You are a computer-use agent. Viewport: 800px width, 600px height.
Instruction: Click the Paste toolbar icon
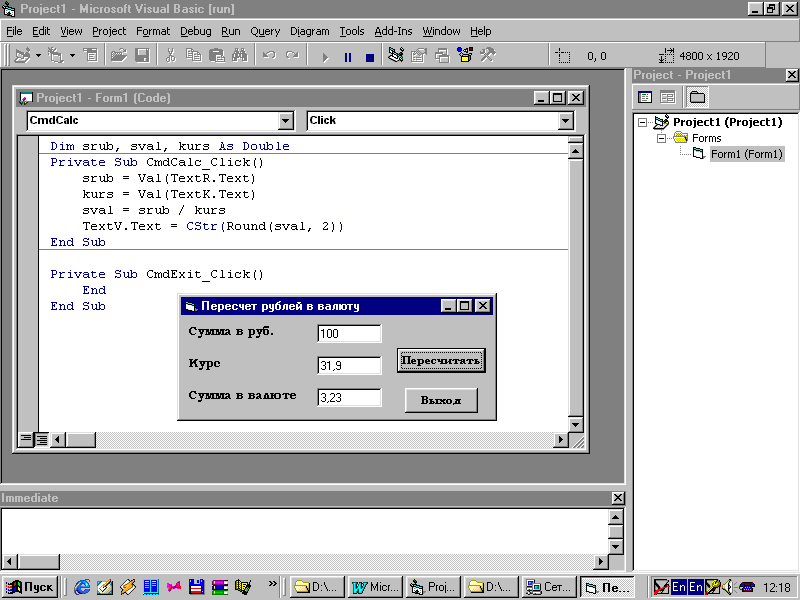(217, 55)
